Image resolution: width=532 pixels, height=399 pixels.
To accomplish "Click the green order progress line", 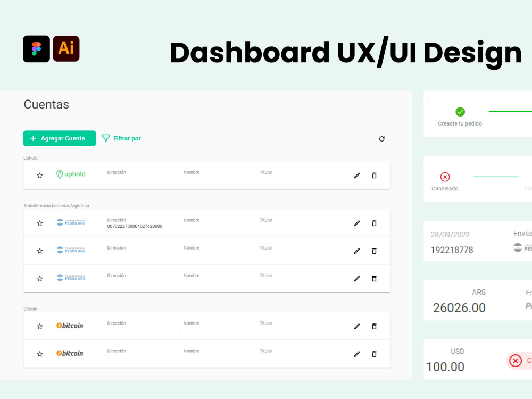I will click(x=510, y=111).
